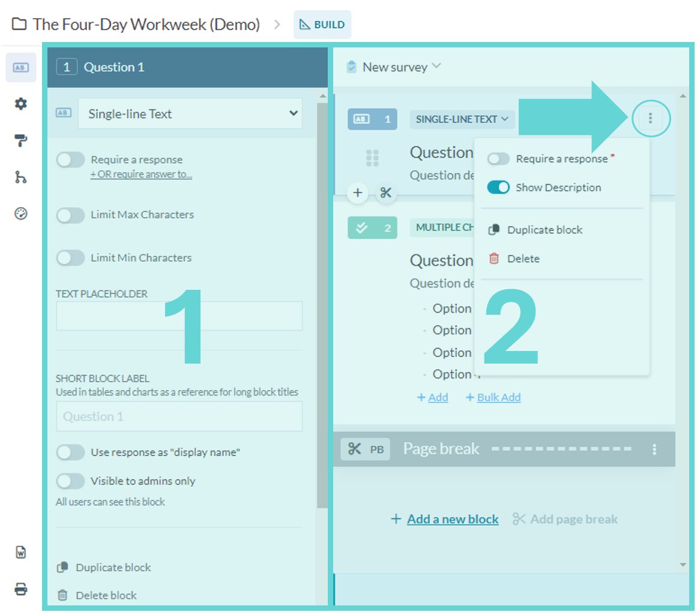Click the block 2 Question description text
Image resolution: width=700 pixels, height=615 pixels.
(x=442, y=283)
